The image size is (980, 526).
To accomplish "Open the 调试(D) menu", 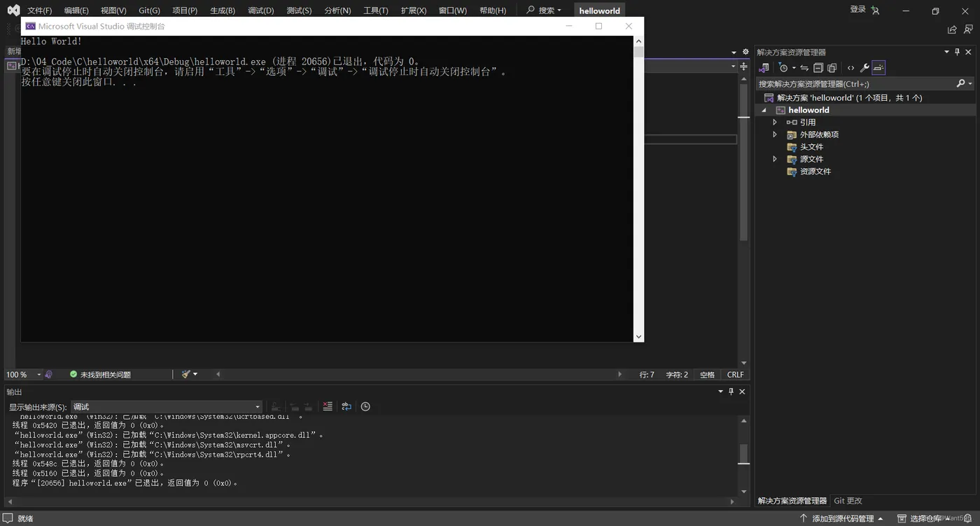I will pyautogui.click(x=260, y=11).
